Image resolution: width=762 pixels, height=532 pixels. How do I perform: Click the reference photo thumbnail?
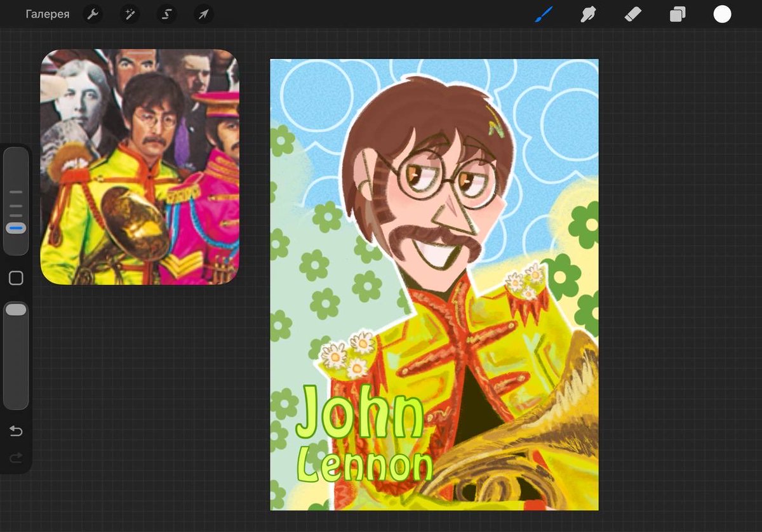point(140,167)
